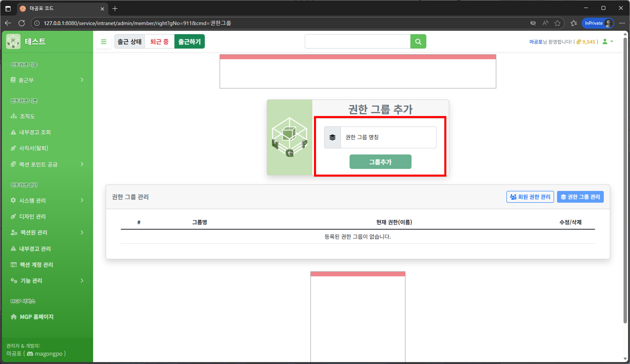Click the 디자인 관리 brush icon
This screenshot has height=364, width=630.
coord(13,216)
